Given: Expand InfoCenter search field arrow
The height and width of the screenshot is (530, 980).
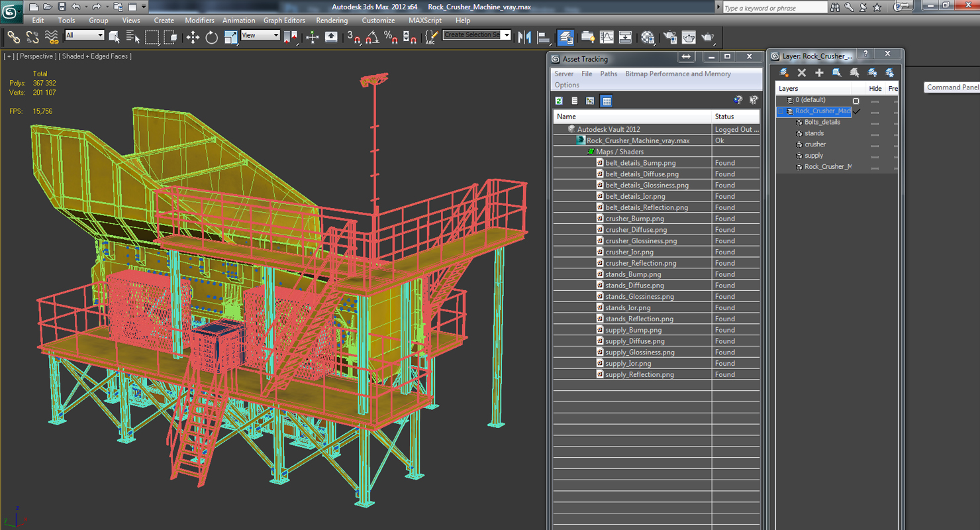Looking at the screenshot, I should (718, 7).
